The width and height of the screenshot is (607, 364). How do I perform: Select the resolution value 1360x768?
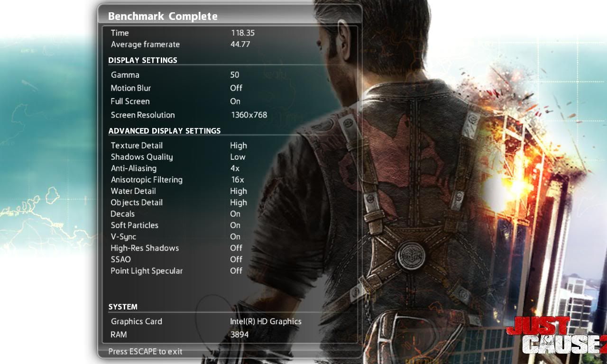[249, 115]
